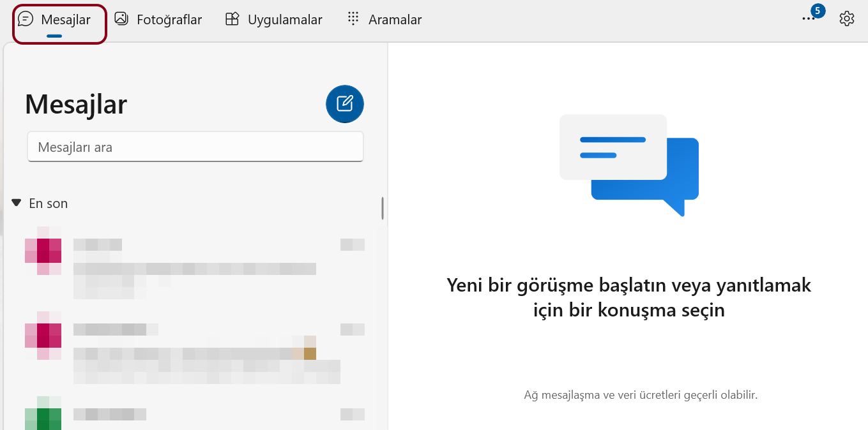Click the message list vertical scrollbar

[x=383, y=209]
